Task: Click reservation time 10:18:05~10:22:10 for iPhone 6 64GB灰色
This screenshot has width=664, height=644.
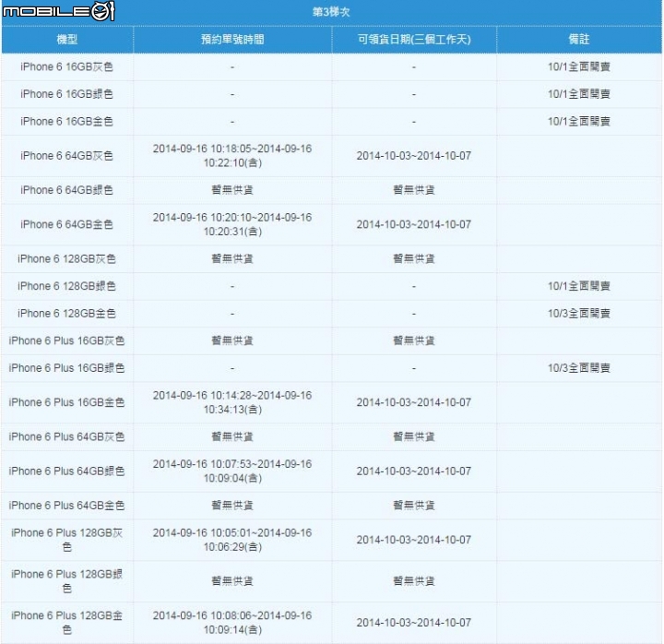Action: (232, 156)
